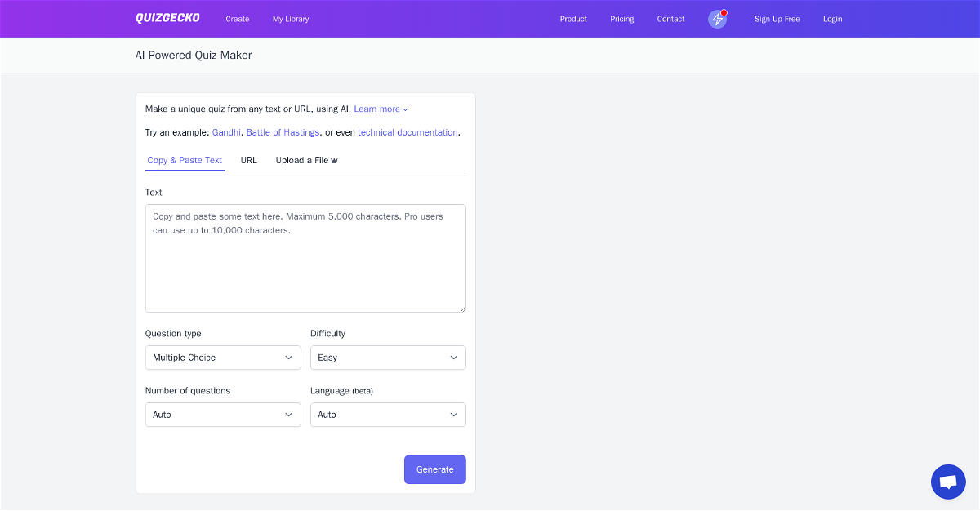Open the Create menu item
The height and width of the screenshot is (511, 980).
pos(238,19)
